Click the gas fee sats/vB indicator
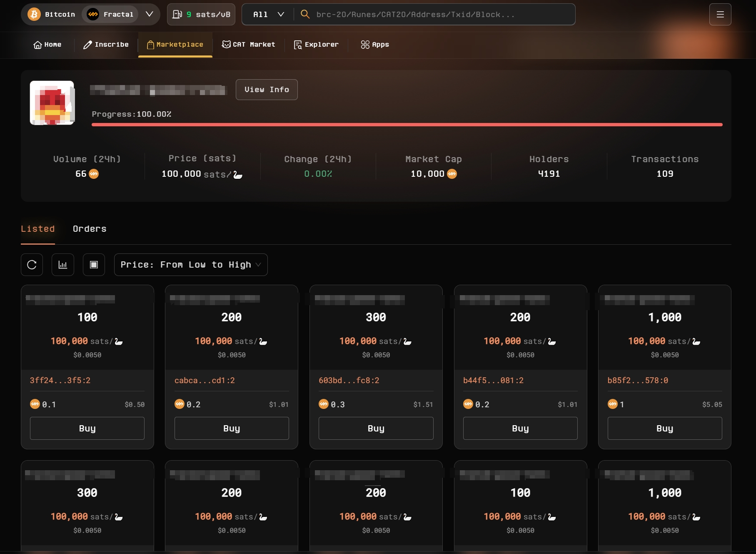756x554 pixels. pyautogui.click(x=201, y=15)
